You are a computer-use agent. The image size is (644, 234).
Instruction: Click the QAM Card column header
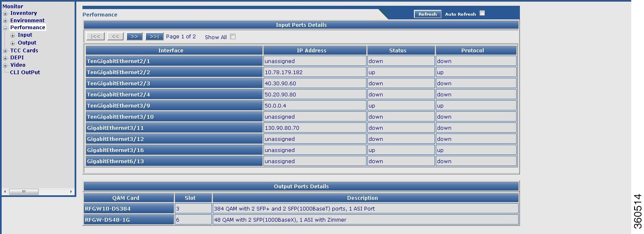pyautogui.click(x=129, y=198)
